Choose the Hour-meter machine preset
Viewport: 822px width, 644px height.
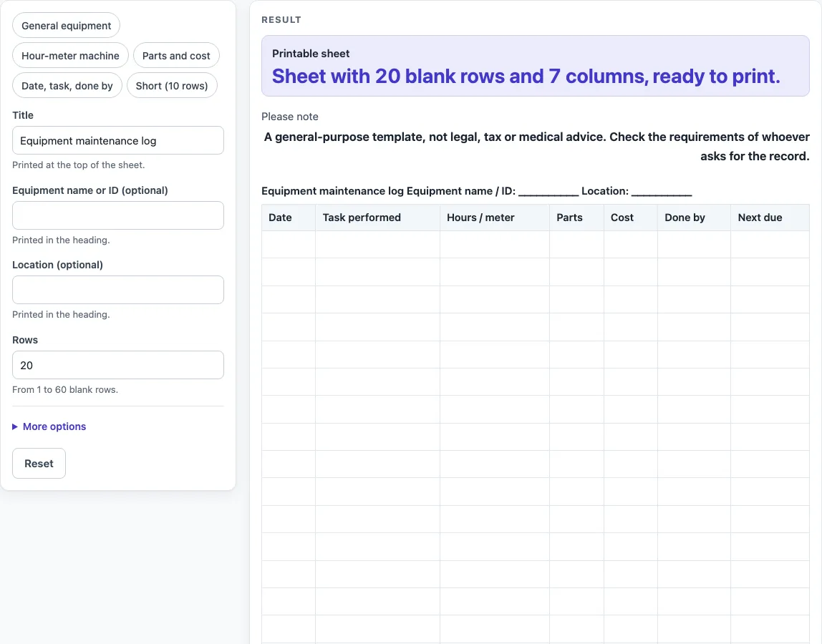(70, 56)
